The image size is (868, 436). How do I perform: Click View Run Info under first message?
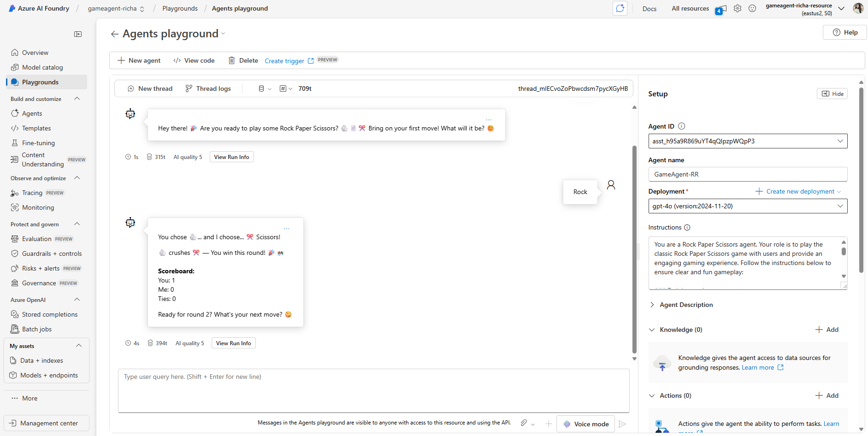point(231,157)
